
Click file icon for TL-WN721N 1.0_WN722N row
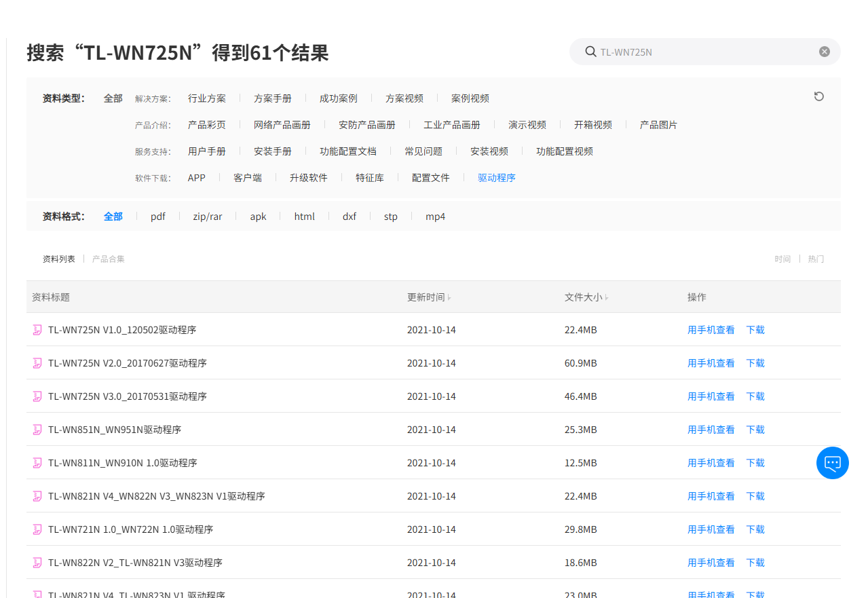pos(37,529)
